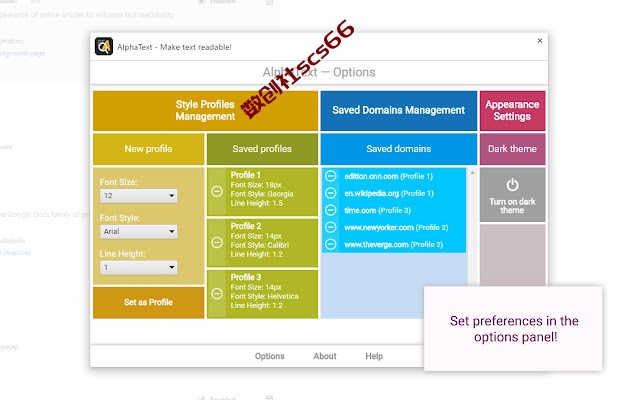Image resolution: width=640 pixels, height=400 pixels.
Task: Remove Profile 3 with its minus icon
Action: [217, 293]
